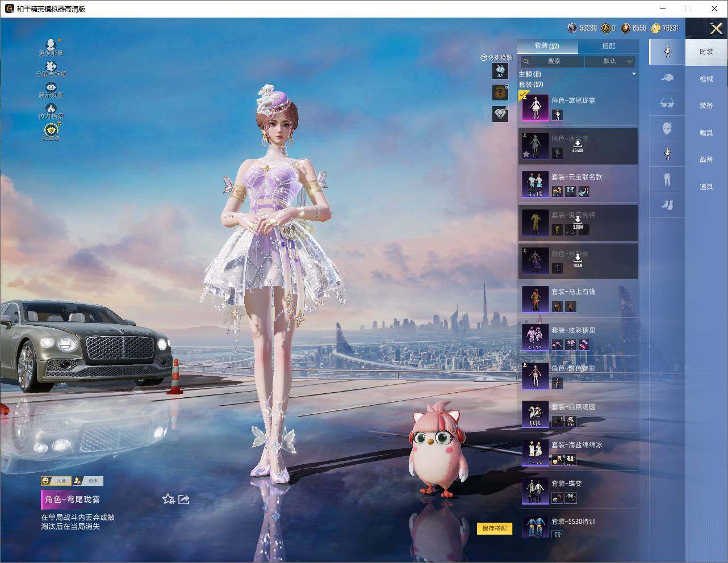Image resolution: width=728 pixels, height=563 pixels.
Task: Select the pants category icon
Action: (667, 179)
